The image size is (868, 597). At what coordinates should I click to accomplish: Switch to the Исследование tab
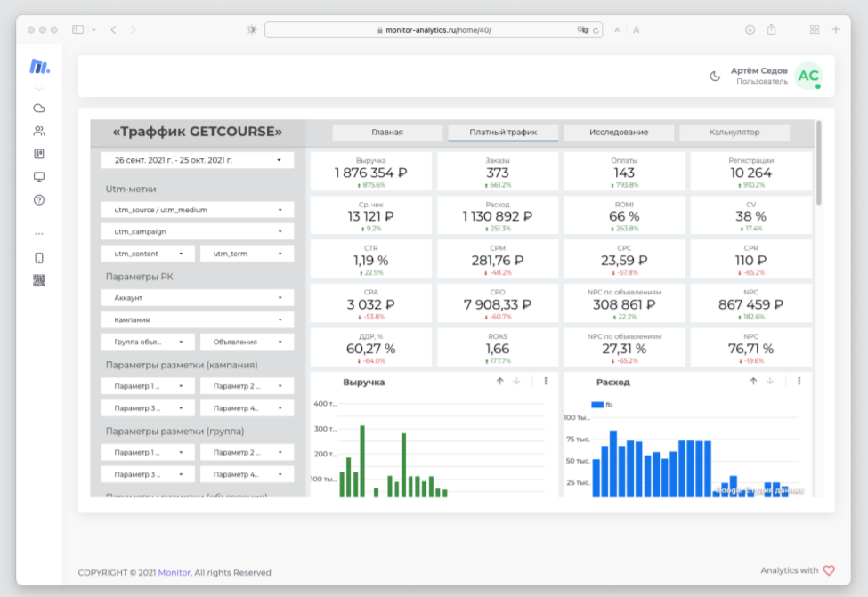tap(619, 133)
